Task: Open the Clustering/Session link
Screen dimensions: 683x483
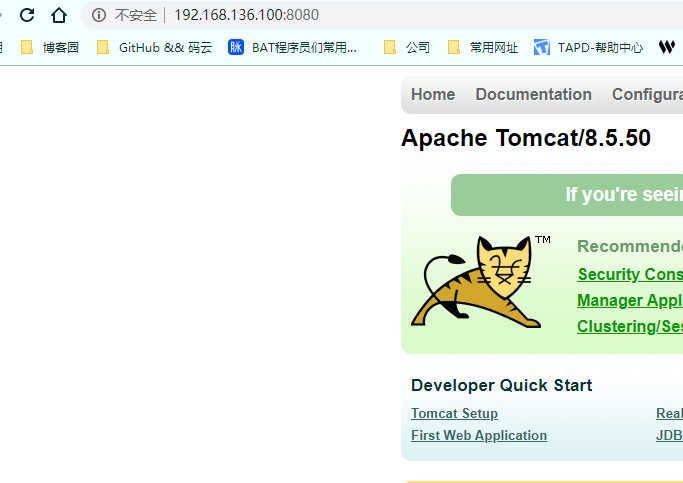Action: [630, 326]
